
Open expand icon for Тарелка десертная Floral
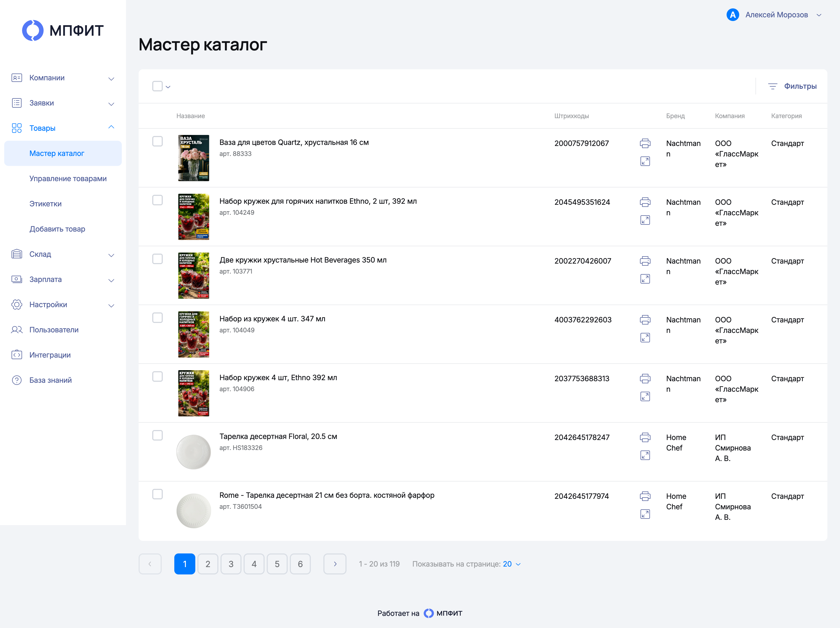[x=645, y=455]
